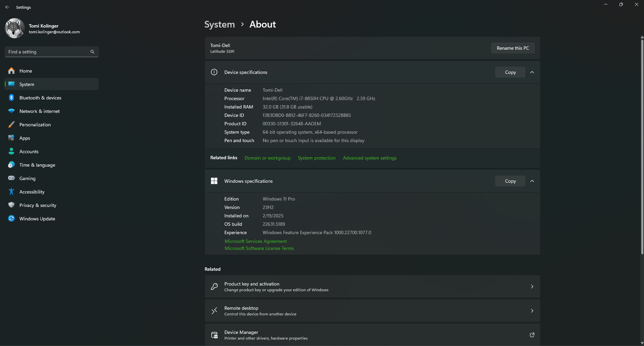The image size is (644, 346).
Task: Select the OS build value 22631.5189
Action: [x=274, y=224]
